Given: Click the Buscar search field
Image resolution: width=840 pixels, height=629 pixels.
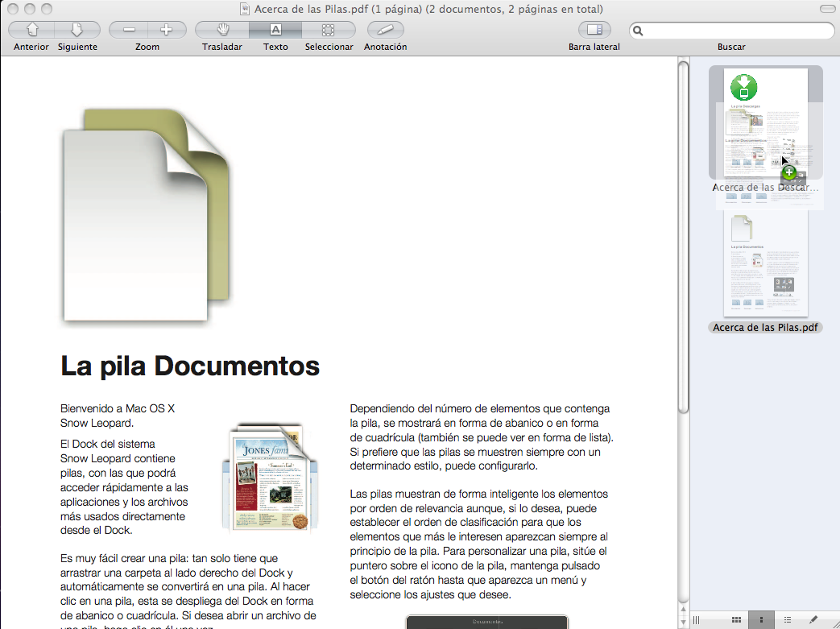Looking at the screenshot, I should (732, 31).
